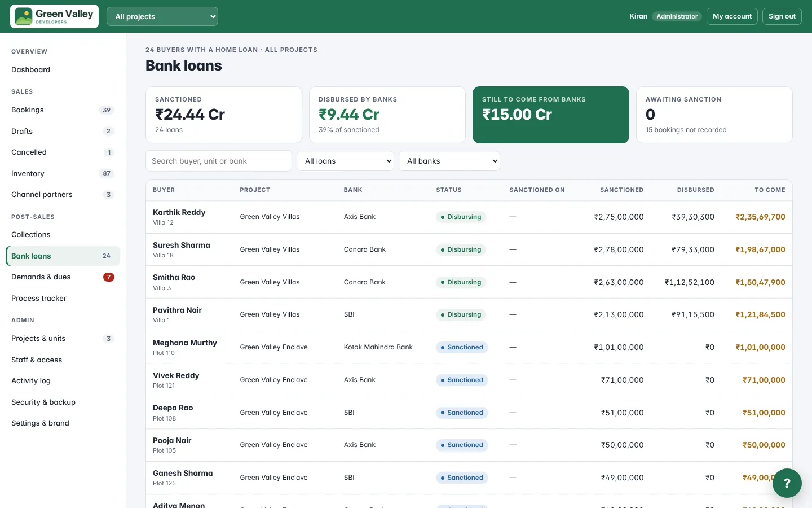Open the Process tracker
Image resolution: width=812 pixels, height=508 pixels.
[63, 298]
